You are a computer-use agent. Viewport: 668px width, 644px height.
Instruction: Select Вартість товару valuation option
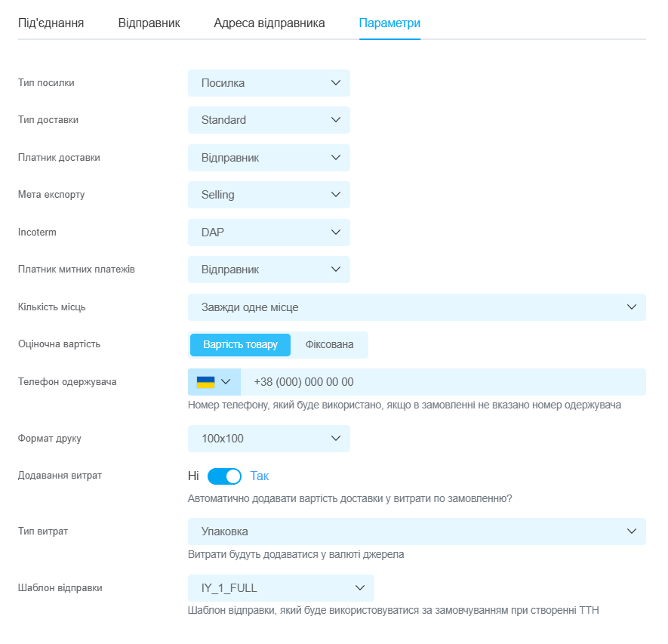pos(241,345)
